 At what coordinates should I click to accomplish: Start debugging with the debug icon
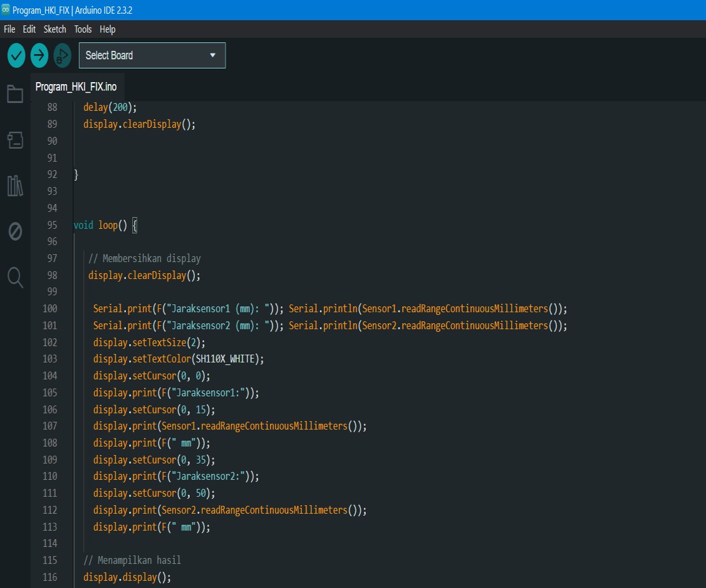(62, 55)
